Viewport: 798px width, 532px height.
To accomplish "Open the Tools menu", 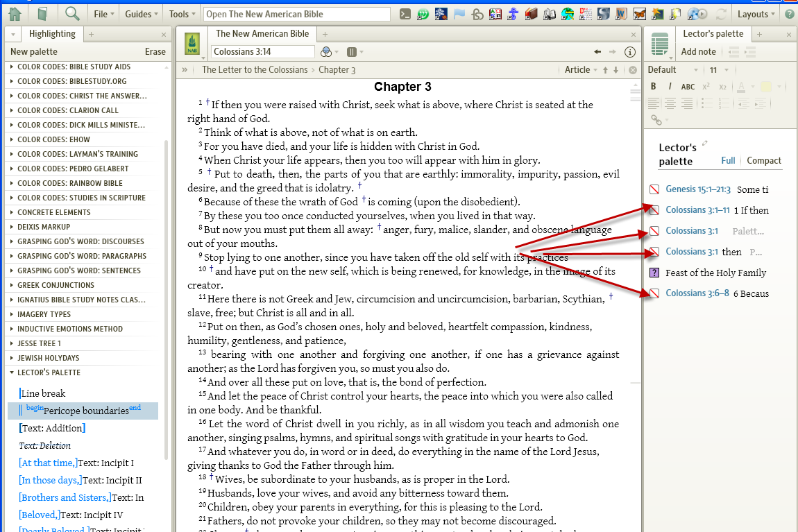I will coord(182,15).
